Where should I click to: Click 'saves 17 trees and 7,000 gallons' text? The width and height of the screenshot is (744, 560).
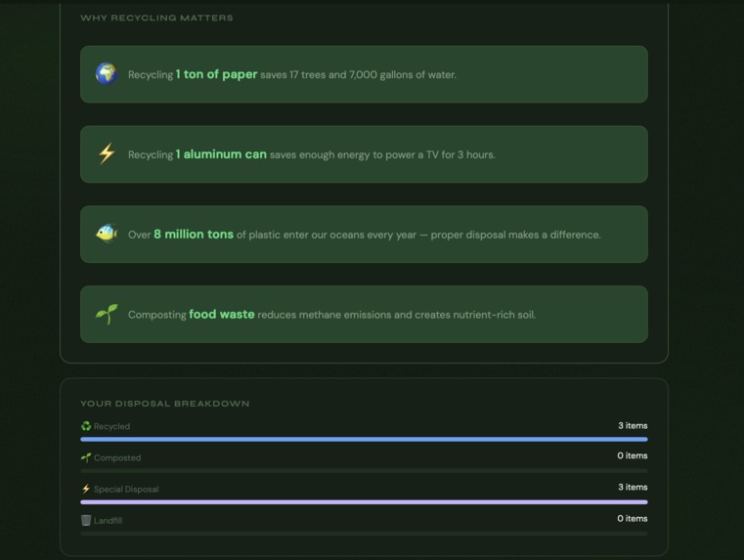click(x=335, y=75)
